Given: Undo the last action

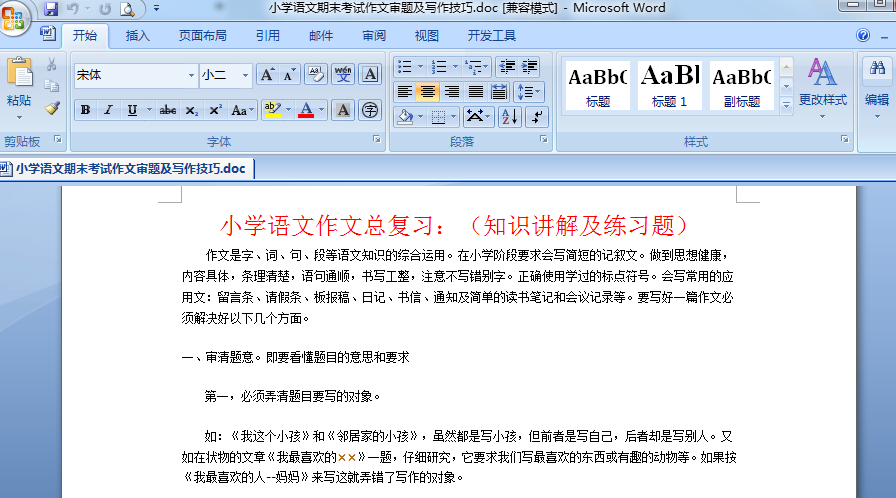Looking at the screenshot, I should [x=73, y=9].
